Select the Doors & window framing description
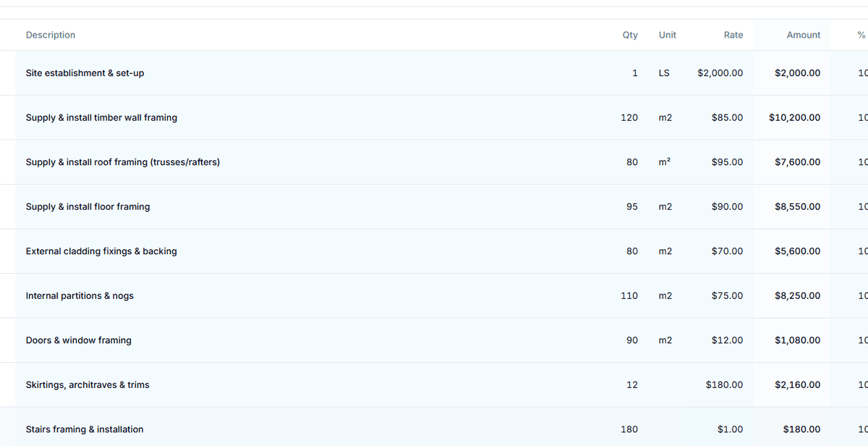The height and width of the screenshot is (446, 868). [79, 340]
